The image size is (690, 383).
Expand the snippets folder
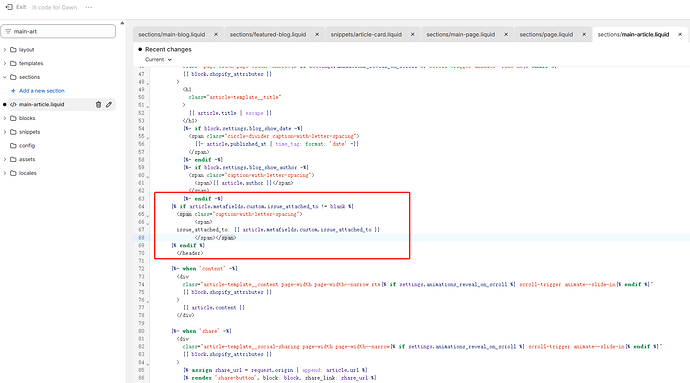tap(5, 132)
